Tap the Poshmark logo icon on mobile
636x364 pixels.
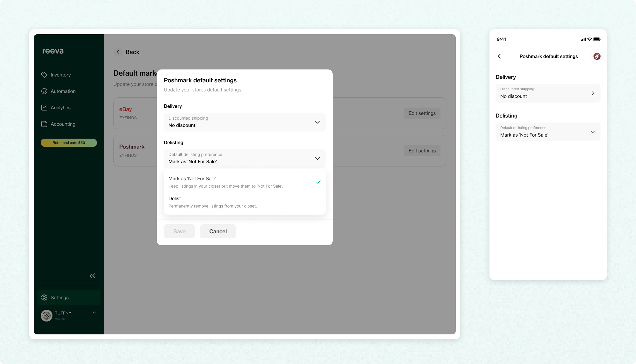pyautogui.click(x=597, y=56)
